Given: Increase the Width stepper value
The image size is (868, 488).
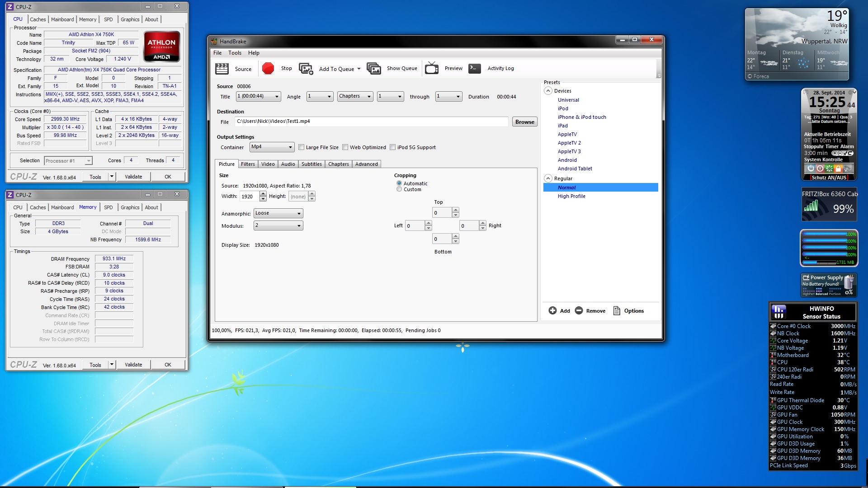Looking at the screenshot, I should pos(263,194).
